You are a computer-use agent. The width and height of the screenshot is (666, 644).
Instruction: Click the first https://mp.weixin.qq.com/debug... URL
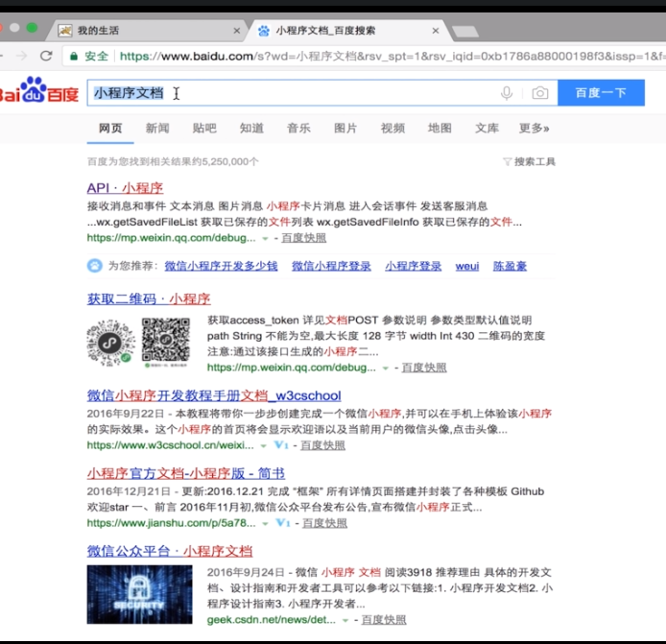click(x=171, y=238)
